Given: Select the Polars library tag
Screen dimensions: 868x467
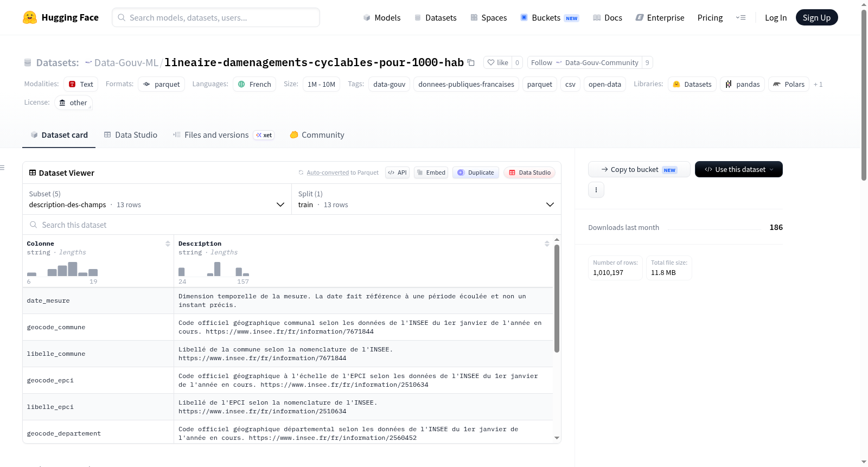Looking at the screenshot, I should (788, 84).
